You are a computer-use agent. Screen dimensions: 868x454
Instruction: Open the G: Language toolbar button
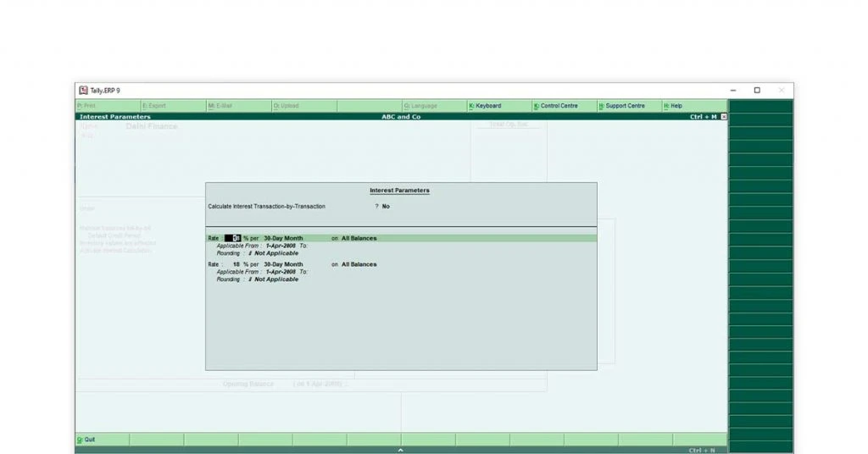click(x=435, y=106)
